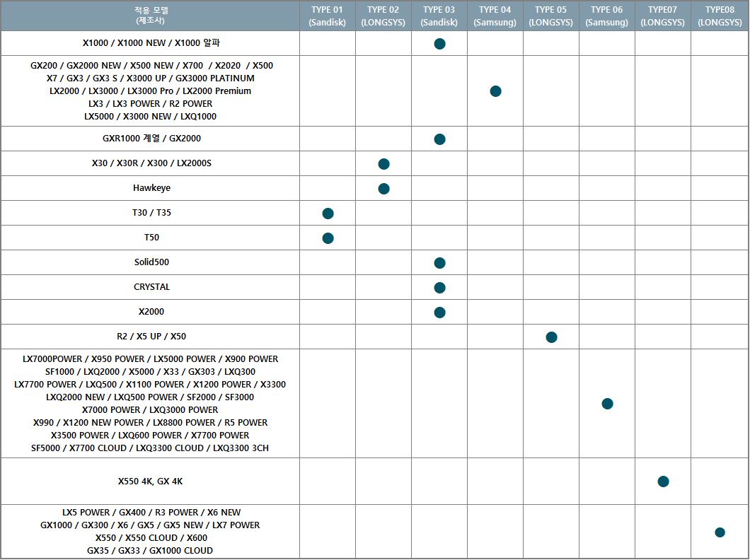Click the dot in the X550 4K row
This screenshot has height=560, width=750.
[664, 482]
